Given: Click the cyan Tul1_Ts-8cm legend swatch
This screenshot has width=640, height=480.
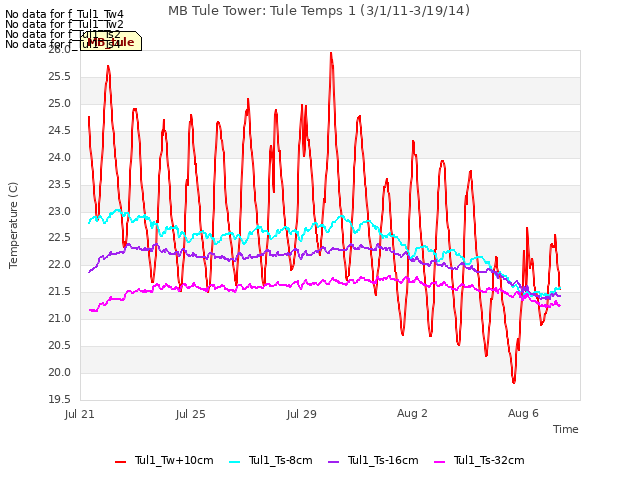Looking at the screenshot, I should point(235,462).
